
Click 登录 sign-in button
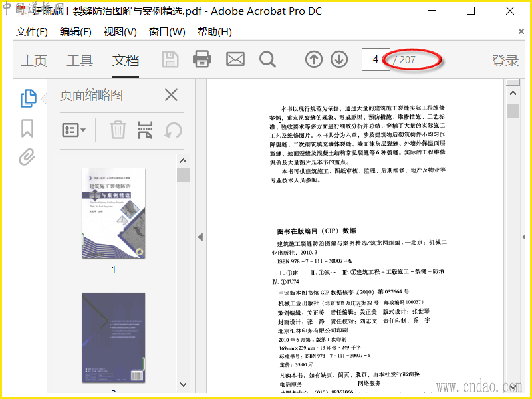[x=505, y=61]
